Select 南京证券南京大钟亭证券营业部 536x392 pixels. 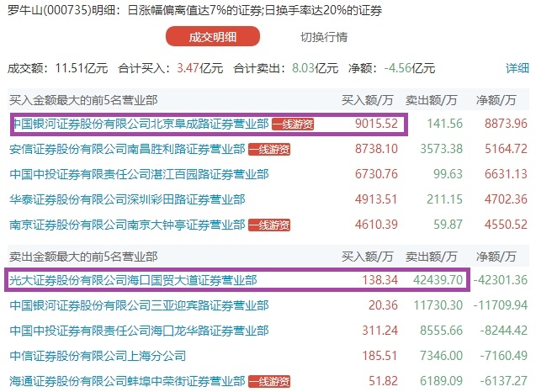(127, 225)
